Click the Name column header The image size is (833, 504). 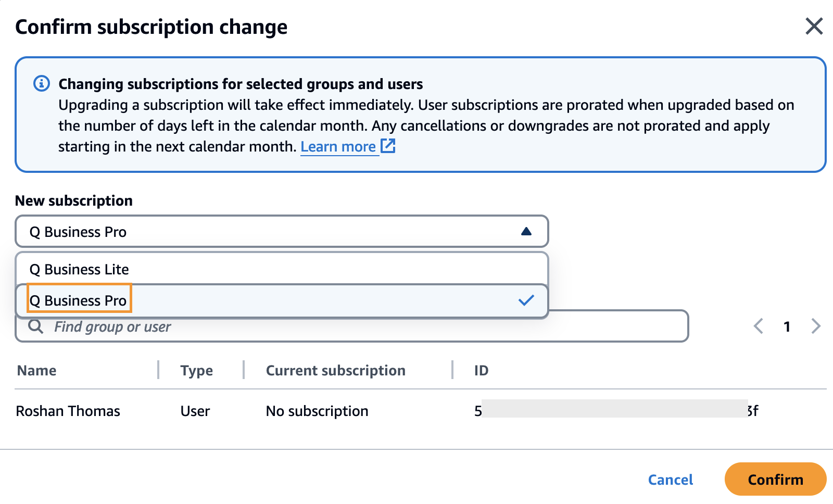[x=37, y=371]
